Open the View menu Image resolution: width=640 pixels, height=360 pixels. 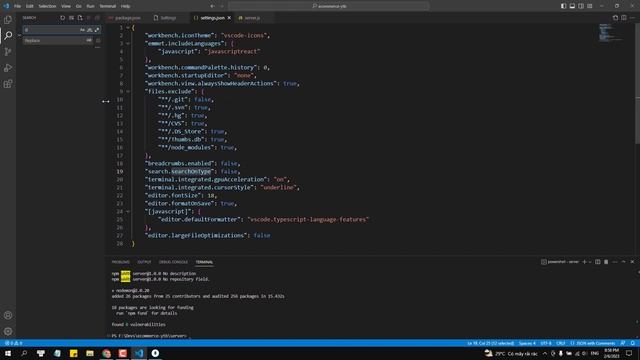[66, 6]
